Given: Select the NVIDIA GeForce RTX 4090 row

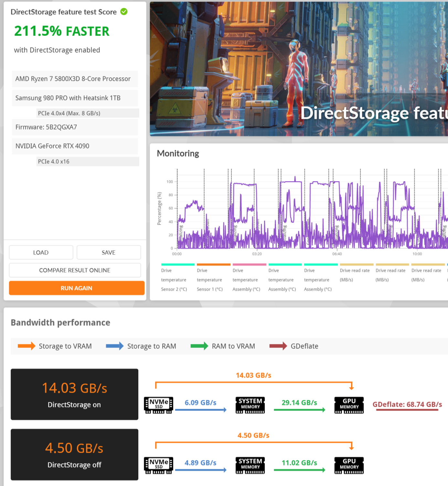Looking at the screenshot, I should click(x=75, y=146).
